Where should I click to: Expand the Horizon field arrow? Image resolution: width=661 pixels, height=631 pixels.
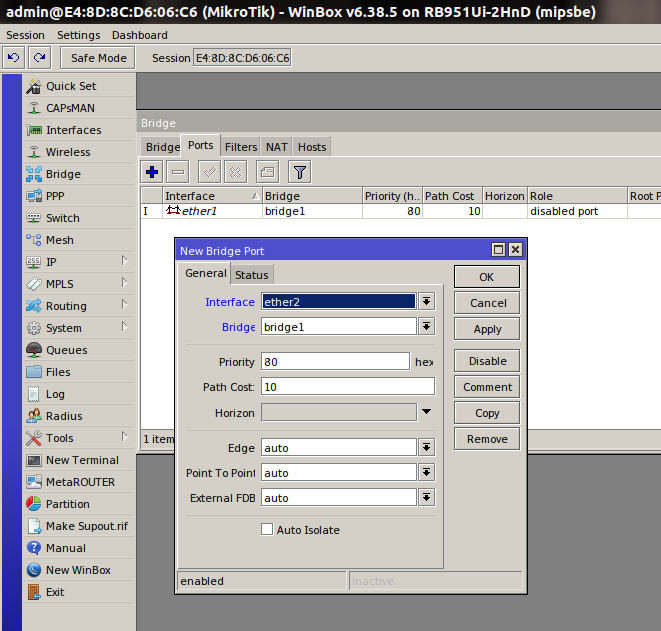point(427,412)
